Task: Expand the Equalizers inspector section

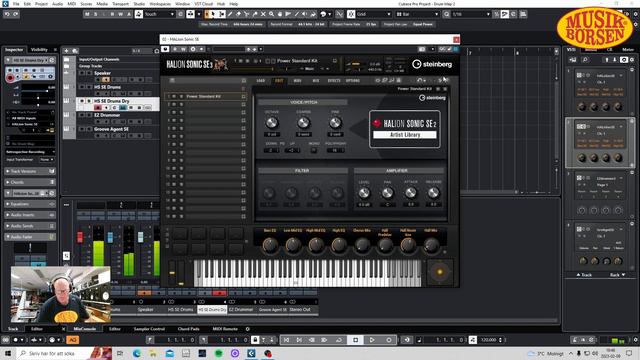Action: [x=30, y=204]
